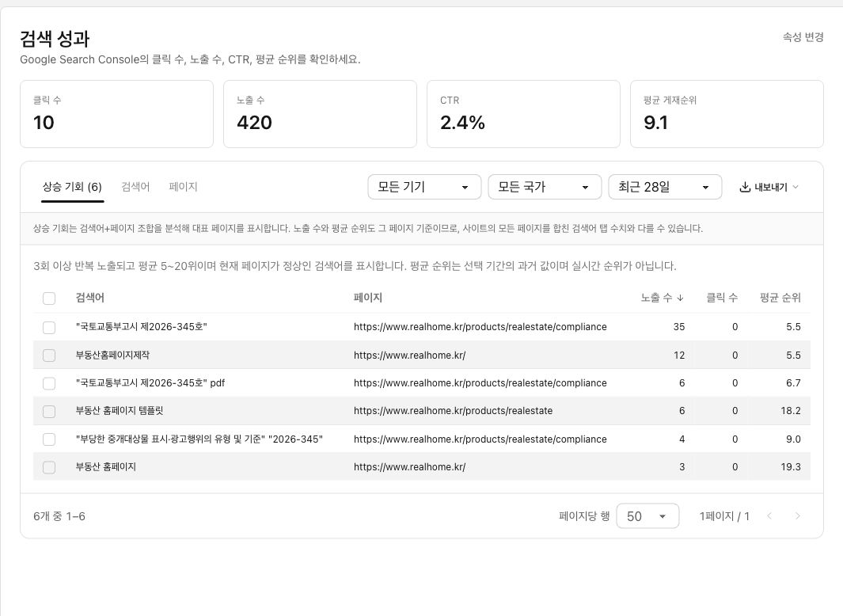Switch to the 상승 기회 (6) tab
Screen dimensions: 843x616
point(72,187)
